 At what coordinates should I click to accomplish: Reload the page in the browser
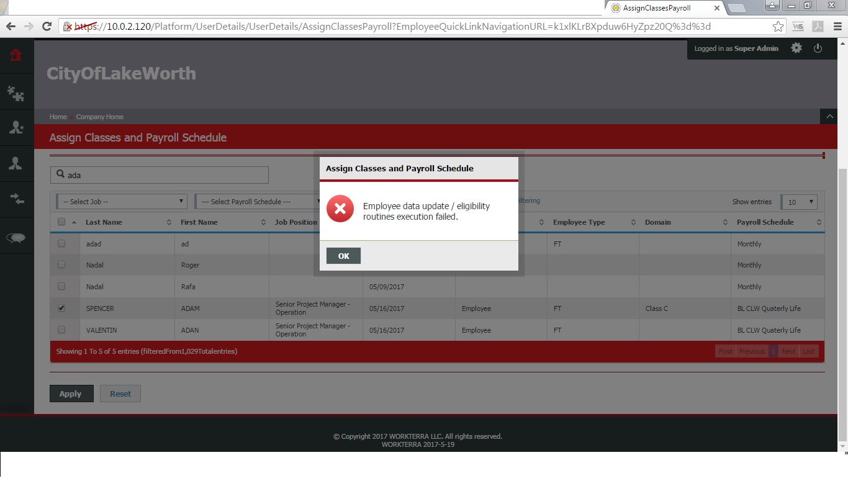(47, 26)
